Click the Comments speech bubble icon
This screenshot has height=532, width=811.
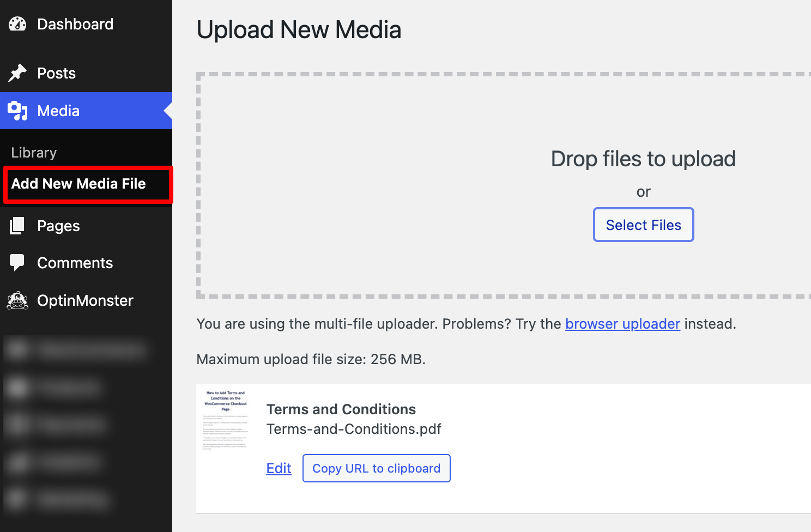coord(17,263)
